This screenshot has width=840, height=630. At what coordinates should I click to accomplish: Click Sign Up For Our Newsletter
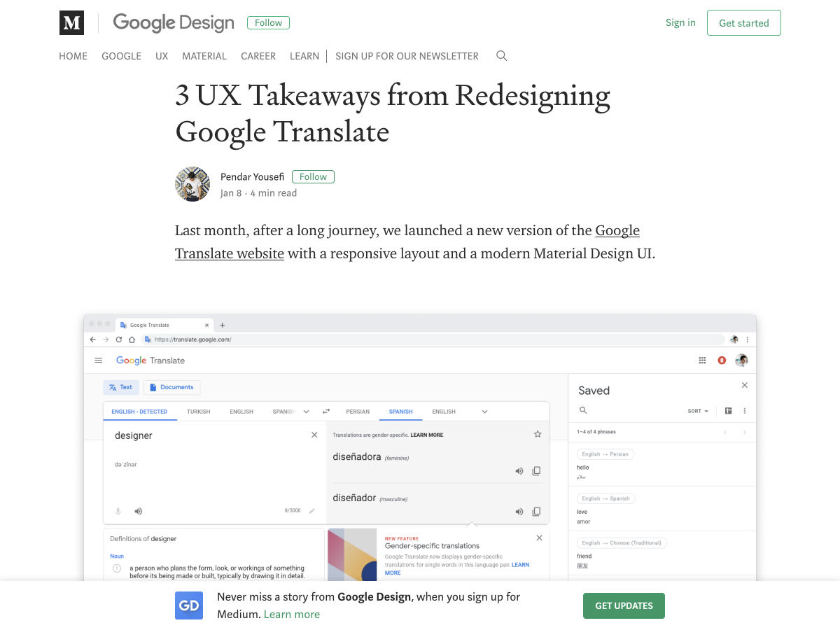(407, 56)
